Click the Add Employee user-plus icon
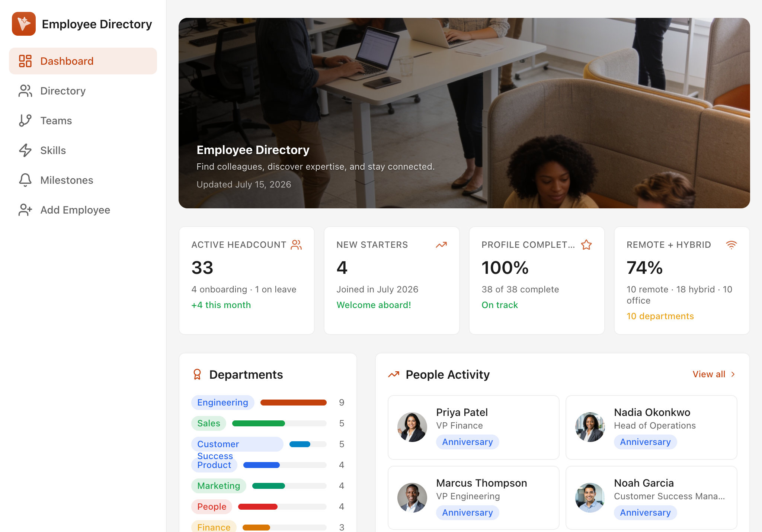762x532 pixels. 25,210
